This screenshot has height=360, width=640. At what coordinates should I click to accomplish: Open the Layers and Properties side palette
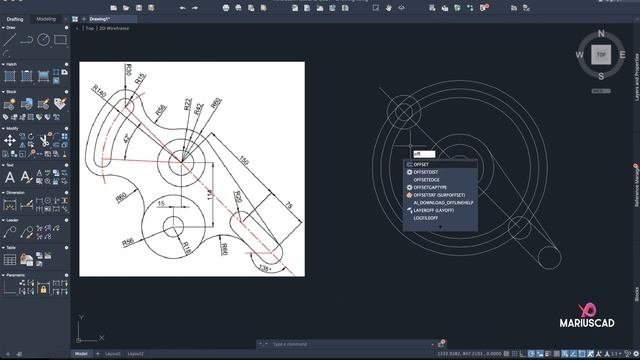(636, 78)
